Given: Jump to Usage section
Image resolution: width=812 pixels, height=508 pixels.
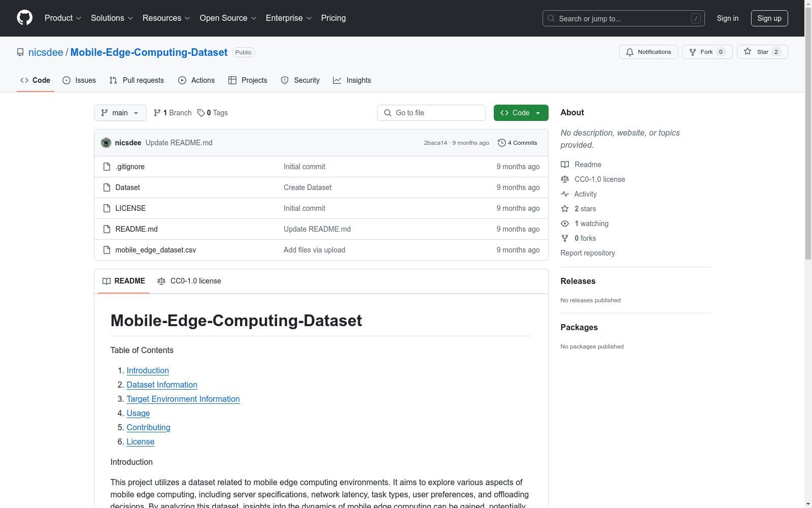Looking at the screenshot, I should (138, 414).
